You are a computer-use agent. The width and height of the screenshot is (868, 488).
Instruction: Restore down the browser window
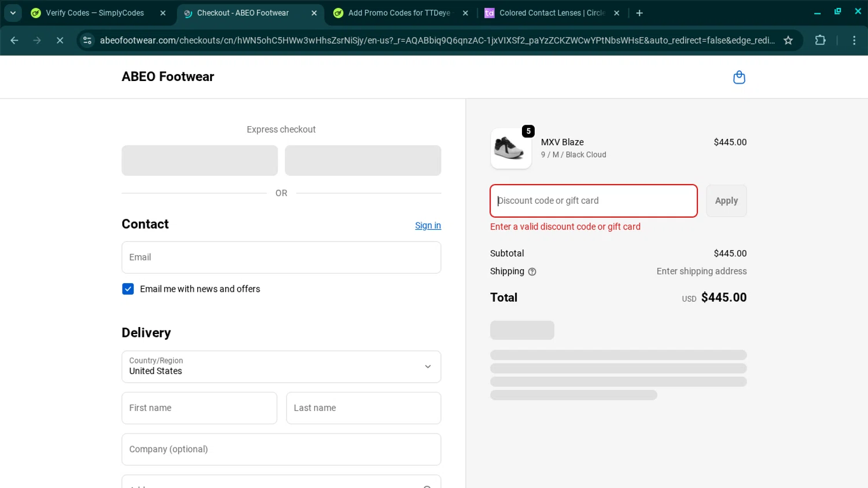(x=837, y=12)
